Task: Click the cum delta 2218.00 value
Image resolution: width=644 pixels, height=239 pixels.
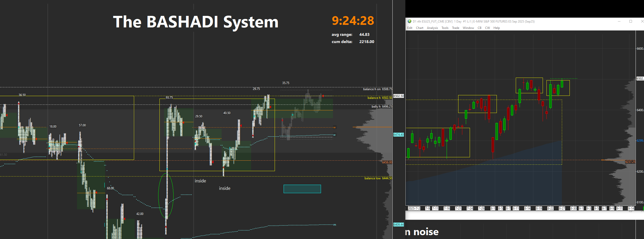Action: pos(367,42)
